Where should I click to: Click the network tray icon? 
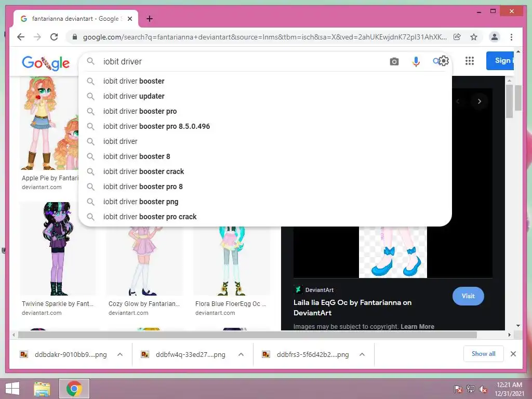point(471,389)
